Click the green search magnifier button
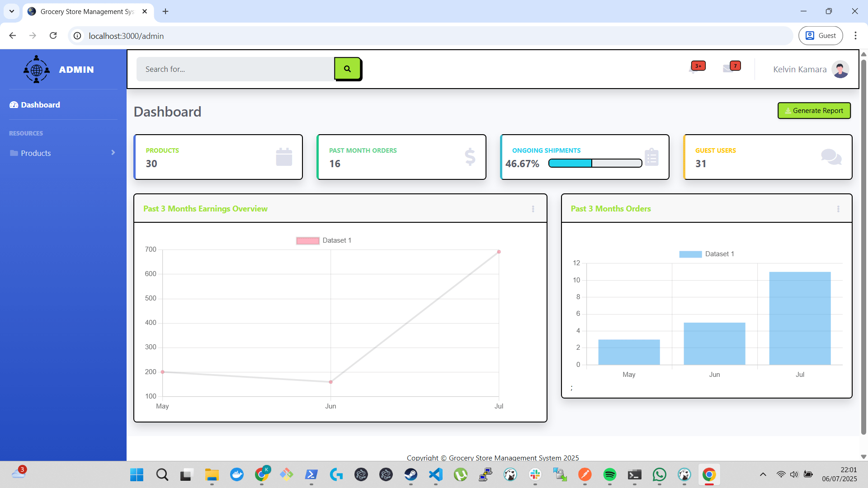868x488 pixels. (x=347, y=69)
